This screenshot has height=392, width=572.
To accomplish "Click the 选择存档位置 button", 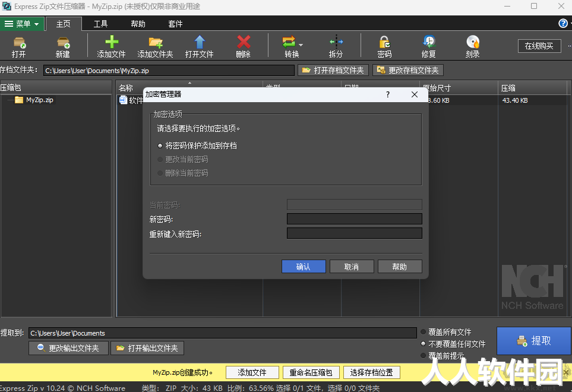I will (x=372, y=372).
